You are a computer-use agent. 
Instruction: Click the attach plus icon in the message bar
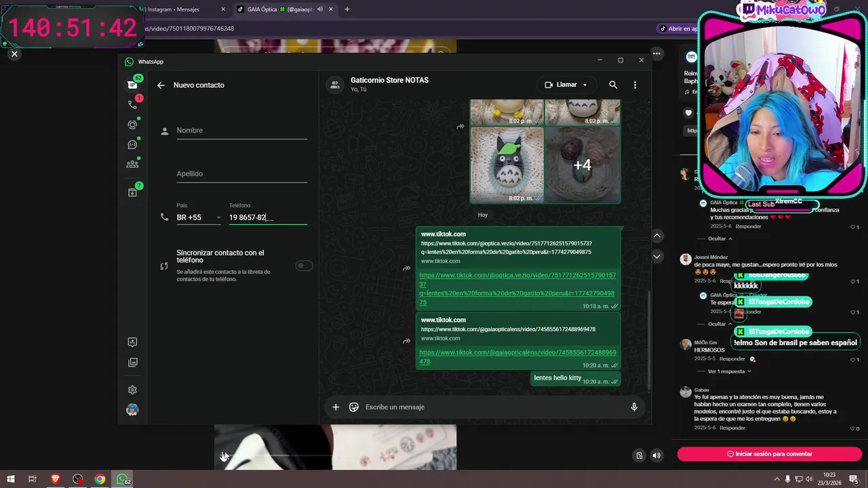click(x=336, y=407)
